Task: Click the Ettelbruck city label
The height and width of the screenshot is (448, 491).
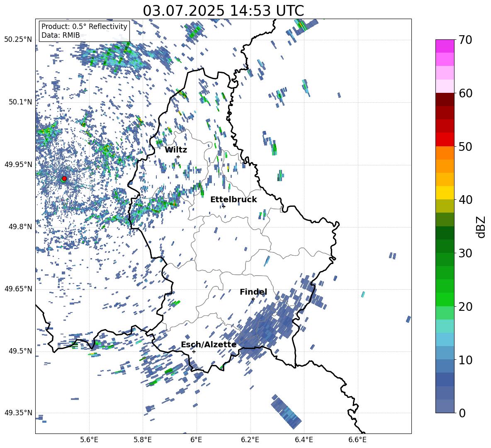Action: click(233, 200)
